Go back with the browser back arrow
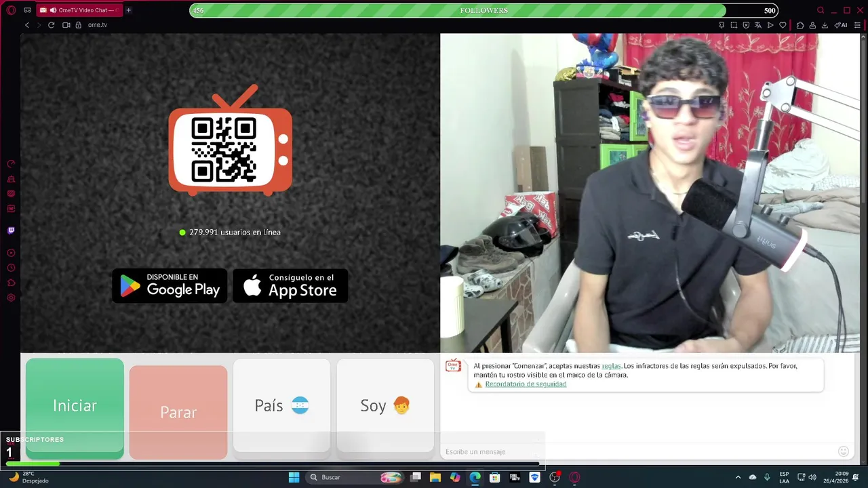The width and height of the screenshot is (868, 488). pyautogui.click(x=27, y=25)
